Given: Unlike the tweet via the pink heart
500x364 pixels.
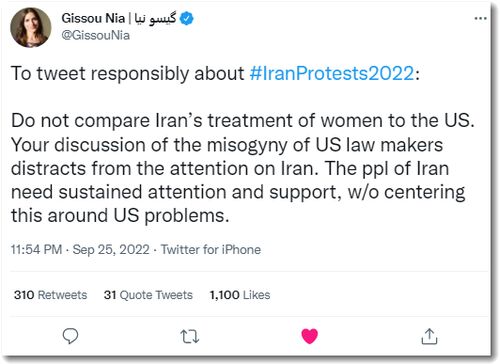Looking at the screenshot, I should 310,336.
